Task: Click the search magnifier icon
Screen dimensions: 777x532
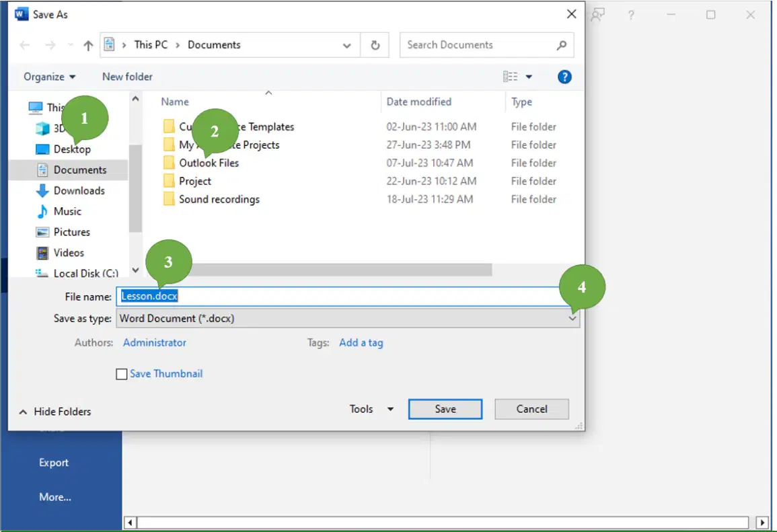Action: click(562, 45)
